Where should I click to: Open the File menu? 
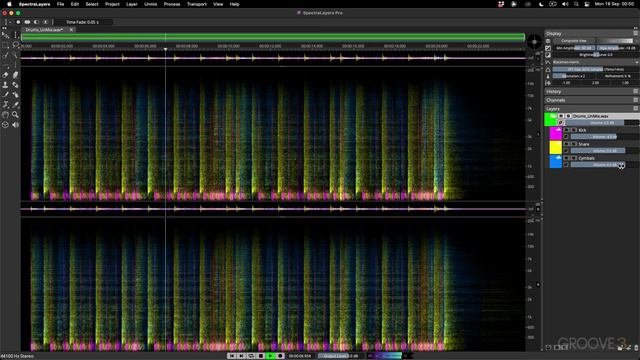[x=60, y=4]
